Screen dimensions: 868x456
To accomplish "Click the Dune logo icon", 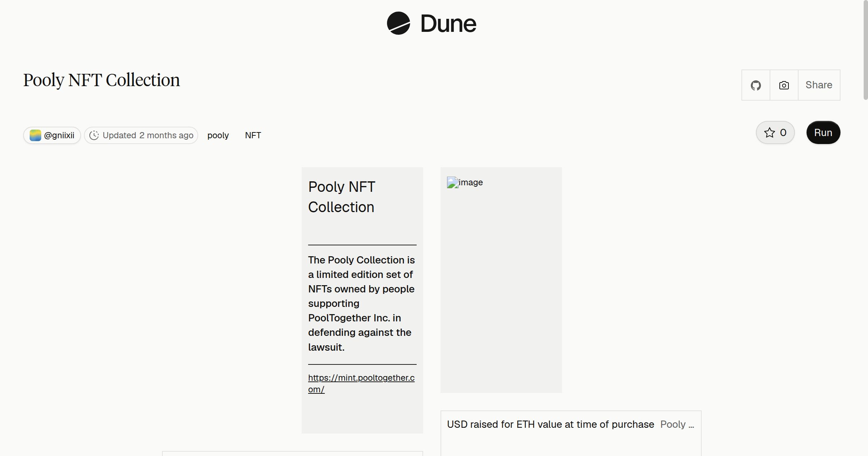I will pyautogui.click(x=398, y=23).
